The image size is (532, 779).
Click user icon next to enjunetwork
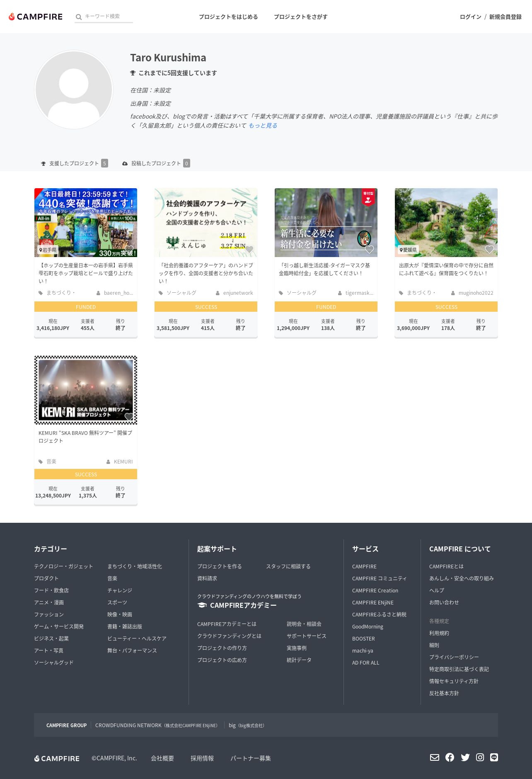pos(218,293)
